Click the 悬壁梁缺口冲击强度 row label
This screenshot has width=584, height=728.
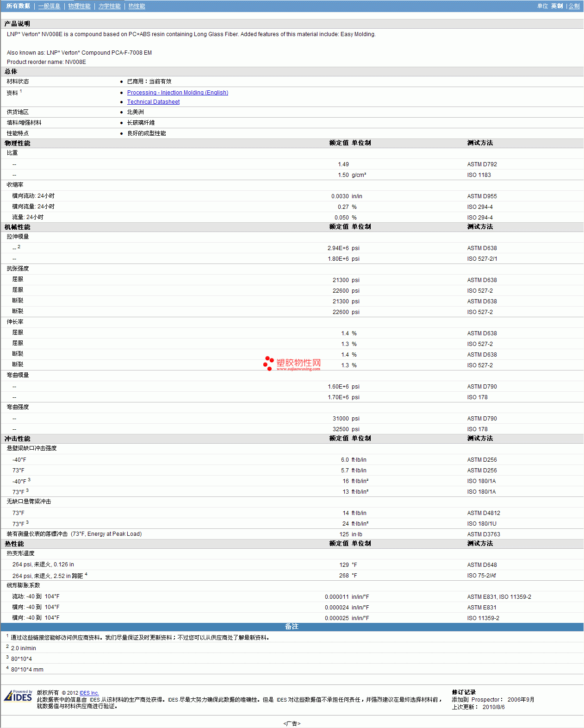click(31, 448)
